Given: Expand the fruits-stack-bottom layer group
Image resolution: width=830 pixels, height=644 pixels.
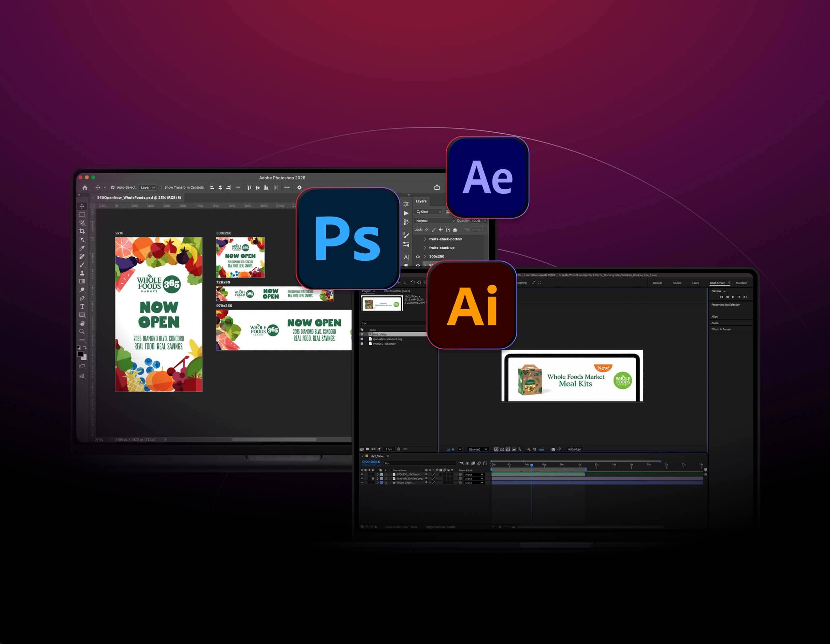Looking at the screenshot, I should tap(425, 239).
